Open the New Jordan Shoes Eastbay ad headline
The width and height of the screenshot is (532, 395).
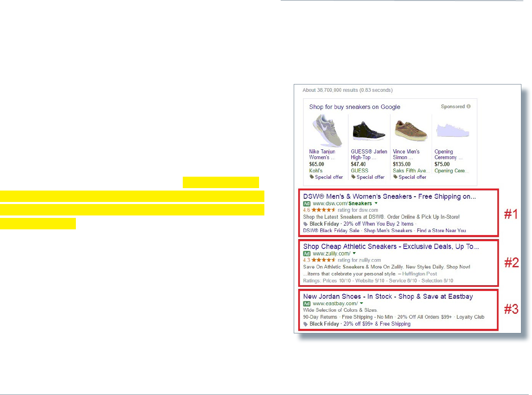click(x=388, y=297)
